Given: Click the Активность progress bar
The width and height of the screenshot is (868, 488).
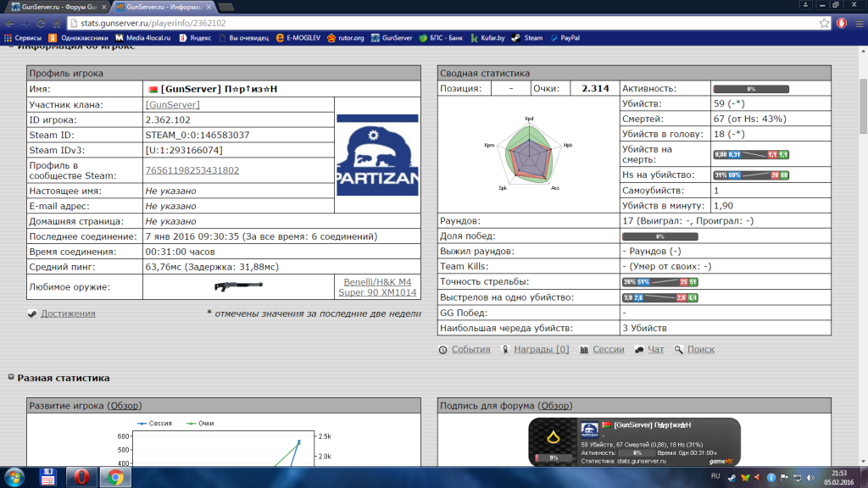Looking at the screenshot, I should (x=750, y=88).
